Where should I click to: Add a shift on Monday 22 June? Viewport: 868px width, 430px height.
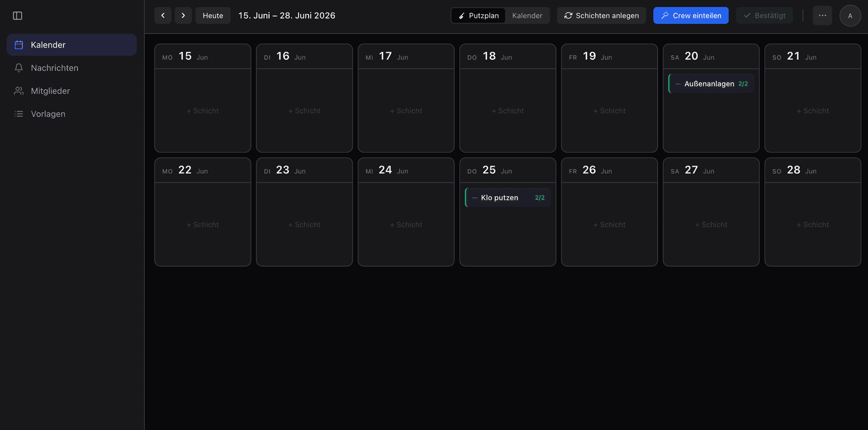point(203,225)
